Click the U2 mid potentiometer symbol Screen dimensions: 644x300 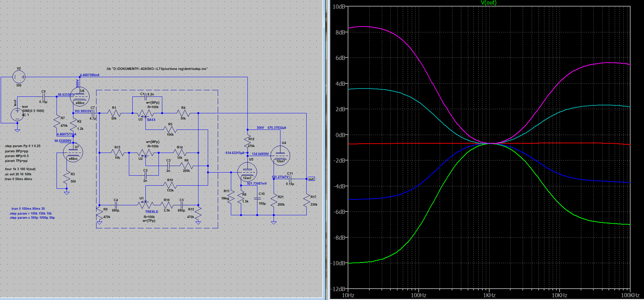(x=145, y=153)
